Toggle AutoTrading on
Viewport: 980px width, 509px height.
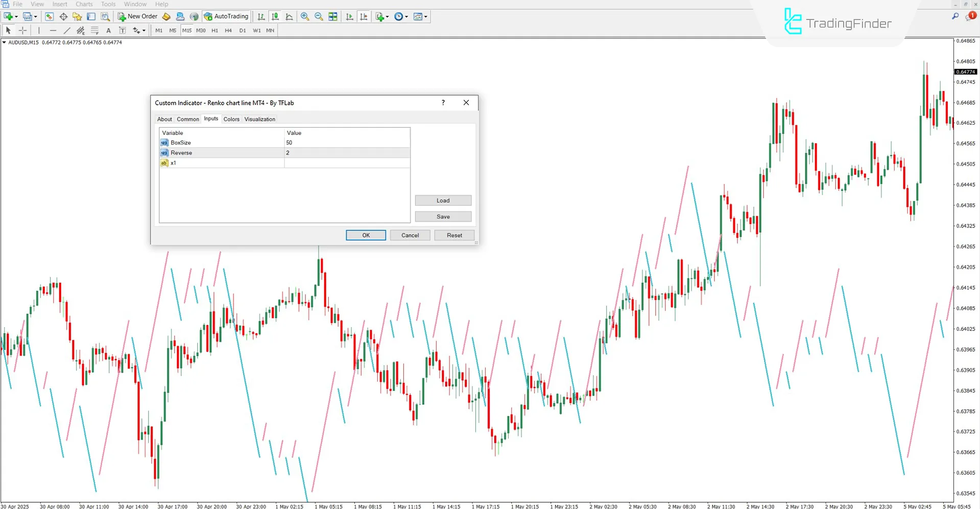click(226, 16)
